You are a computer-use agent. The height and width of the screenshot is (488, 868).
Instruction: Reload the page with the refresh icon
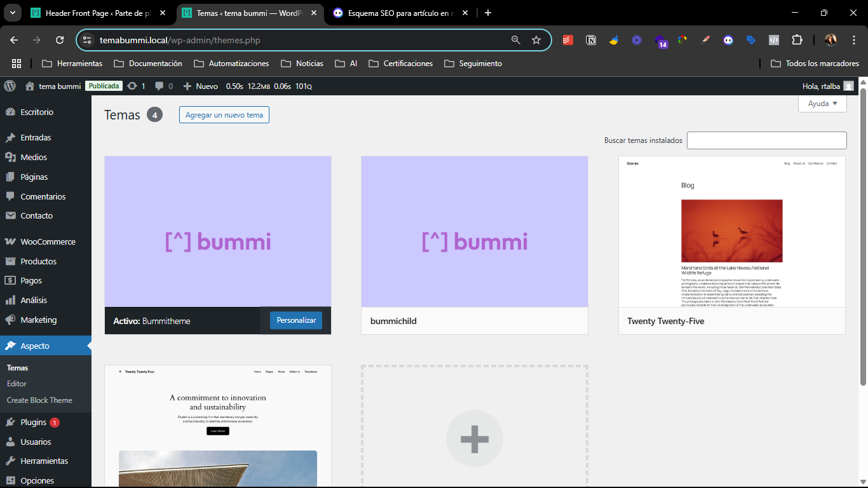(x=60, y=40)
